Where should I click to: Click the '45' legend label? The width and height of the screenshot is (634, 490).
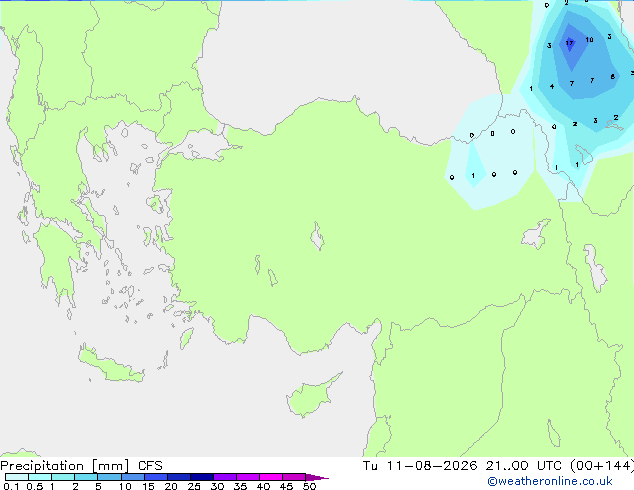(286, 486)
